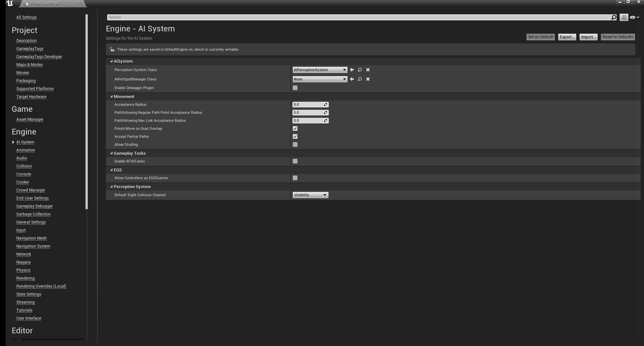Viewport: 644px width, 346px height.
Task: Enable Allow Controllers as EQSQuerier
Action: pos(295,178)
